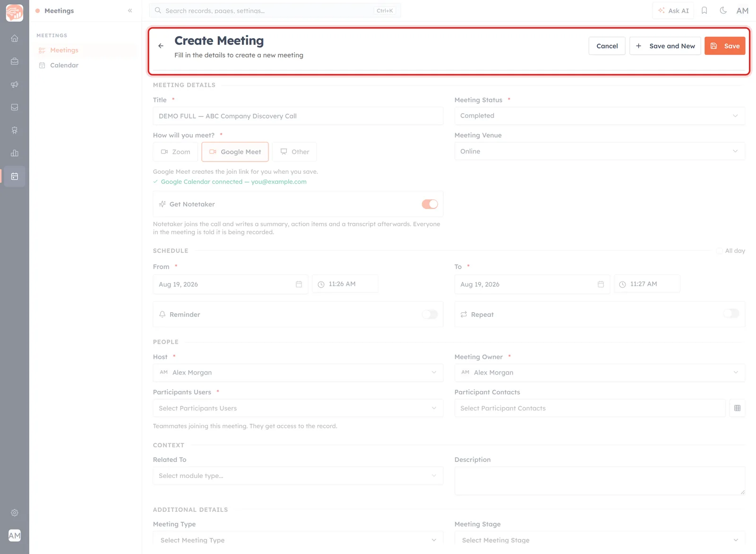This screenshot has height=554, width=756.
Task: Switch to dark mode moon icon
Action: [x=723, y=10]
